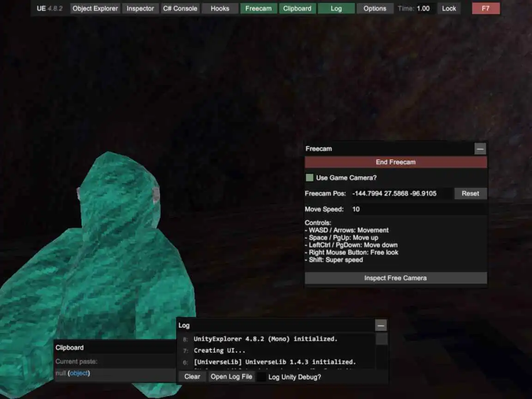Click the Log panel scrollbar handle
This screenshot has width=532, height=399.
point(382,339)
